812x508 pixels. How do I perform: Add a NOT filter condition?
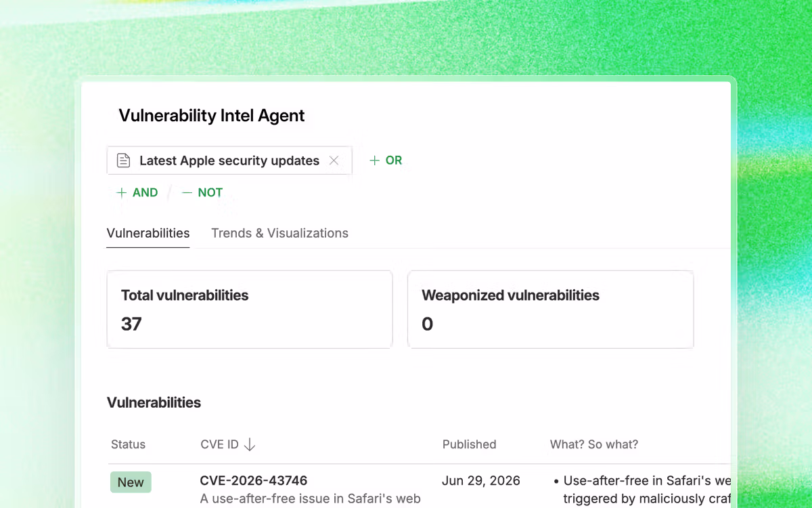tap(202, 192)
